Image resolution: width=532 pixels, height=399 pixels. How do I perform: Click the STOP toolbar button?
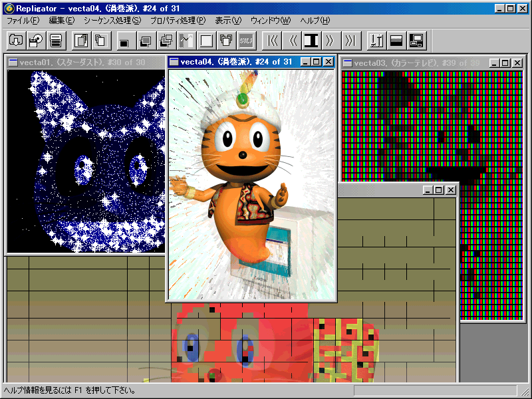[x=246, y=41]
